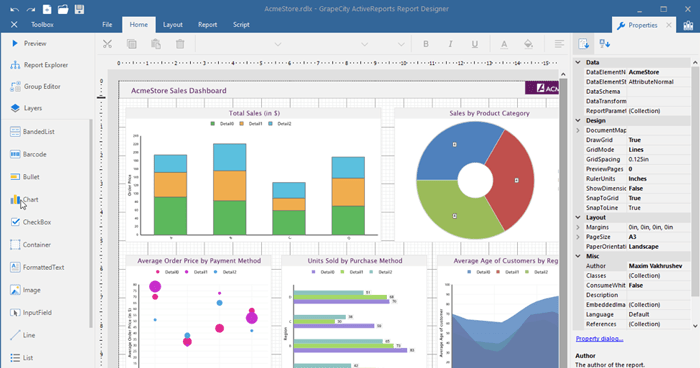Expand the DocumentMap property

(578, 130)
